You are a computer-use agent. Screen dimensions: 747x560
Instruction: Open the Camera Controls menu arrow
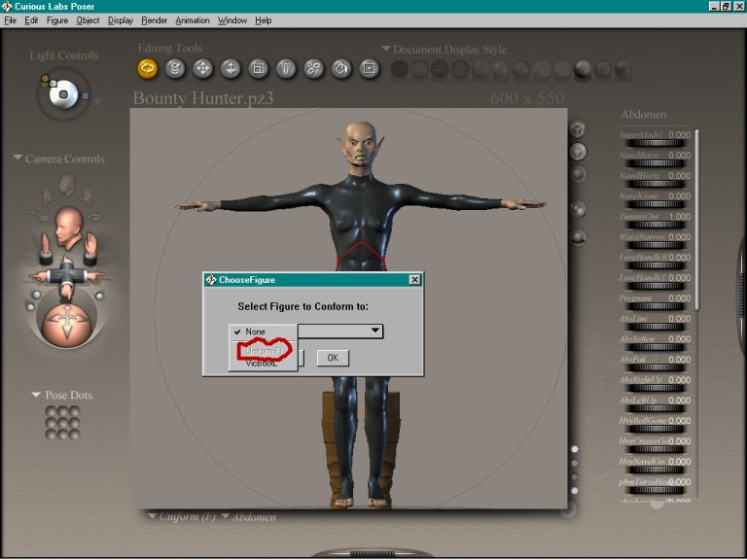pos(18,157)
